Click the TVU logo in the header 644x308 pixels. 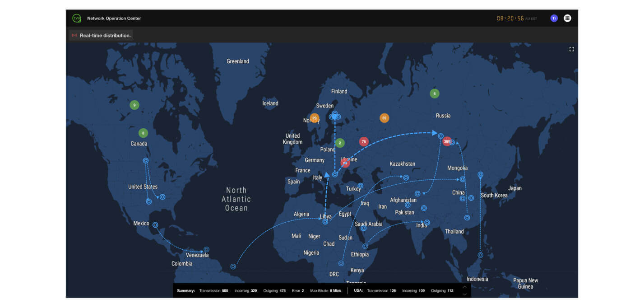coord(77,18)
